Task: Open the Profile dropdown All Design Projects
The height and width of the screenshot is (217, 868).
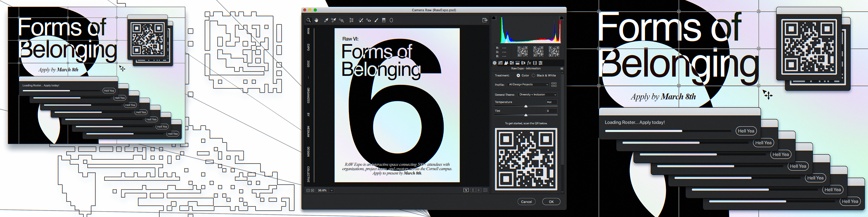Action: tap(528, 85)
